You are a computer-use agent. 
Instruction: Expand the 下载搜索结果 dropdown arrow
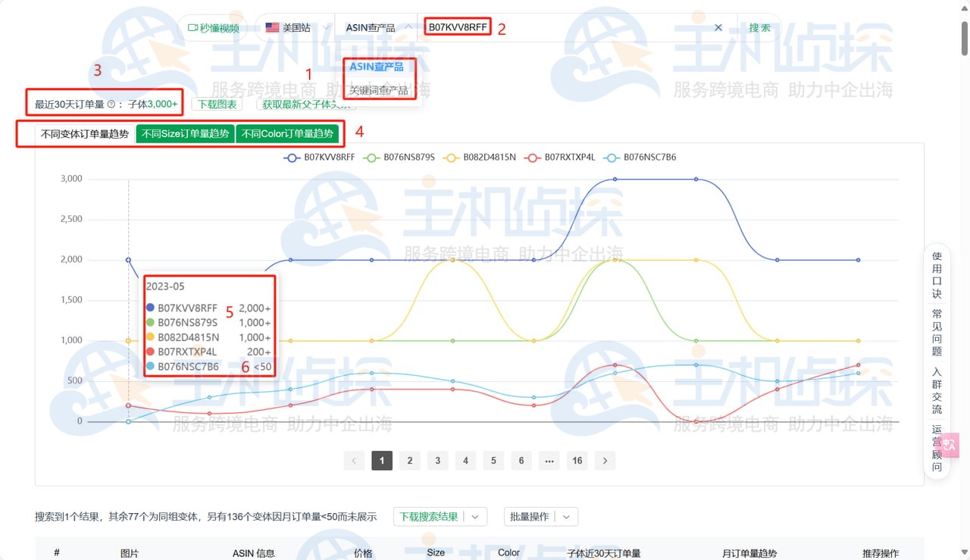pyautogui.click(x=477, y=516)
